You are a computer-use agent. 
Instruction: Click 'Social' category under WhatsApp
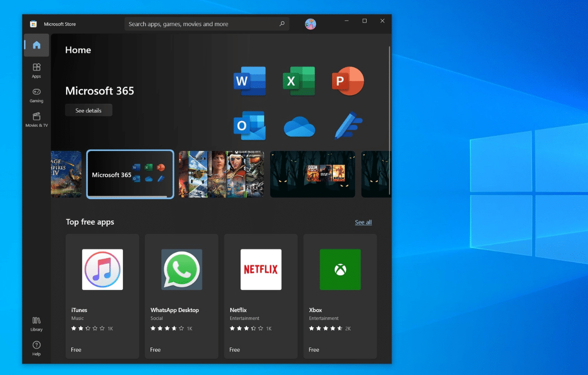tap(157, 318)
